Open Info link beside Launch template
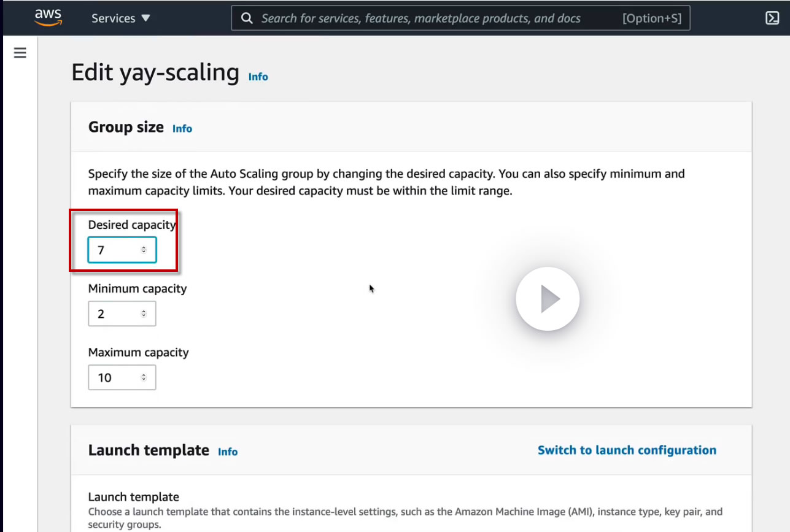Screen dimensions: 790x532 click(228, 452)
